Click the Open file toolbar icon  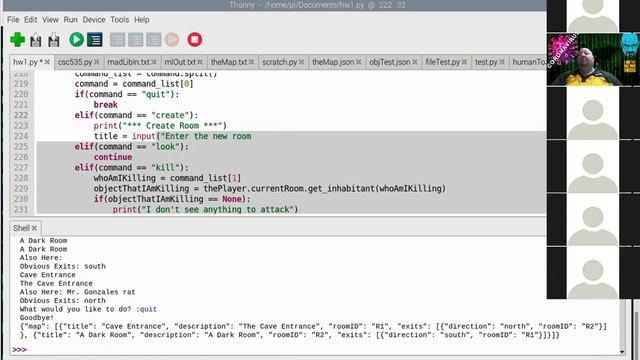point(36,40)
